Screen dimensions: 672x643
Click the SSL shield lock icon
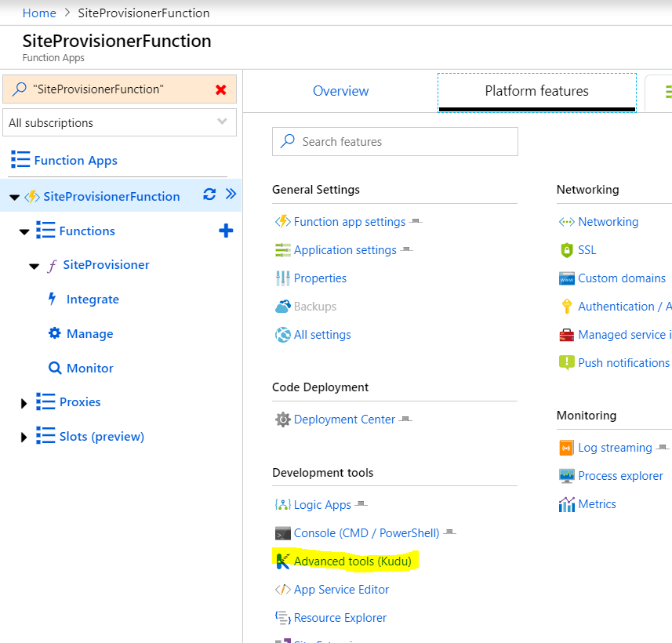pyautogui.click(x=567, y=250)
